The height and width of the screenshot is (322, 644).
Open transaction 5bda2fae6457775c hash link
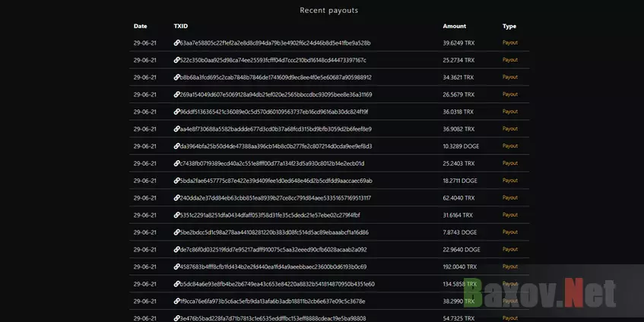coord(276,181)
